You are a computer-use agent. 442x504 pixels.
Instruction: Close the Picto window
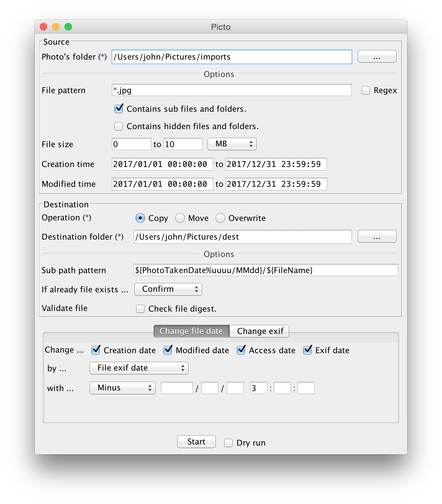pos(43,27)
